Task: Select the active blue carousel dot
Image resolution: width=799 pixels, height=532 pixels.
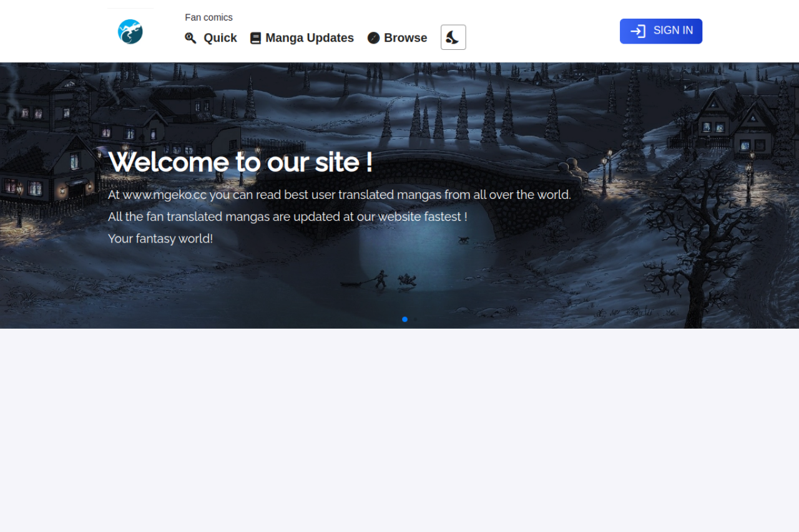Action: point(404,319)
